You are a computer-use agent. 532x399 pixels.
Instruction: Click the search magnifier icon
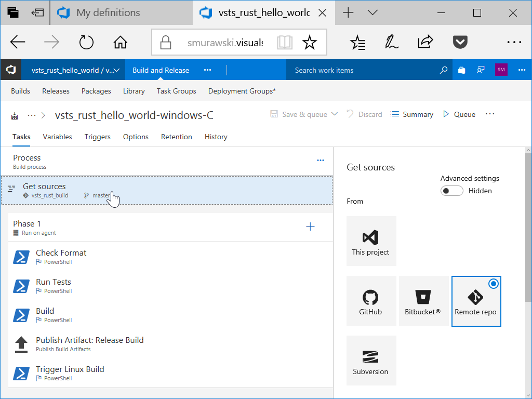tap(444, 70)
